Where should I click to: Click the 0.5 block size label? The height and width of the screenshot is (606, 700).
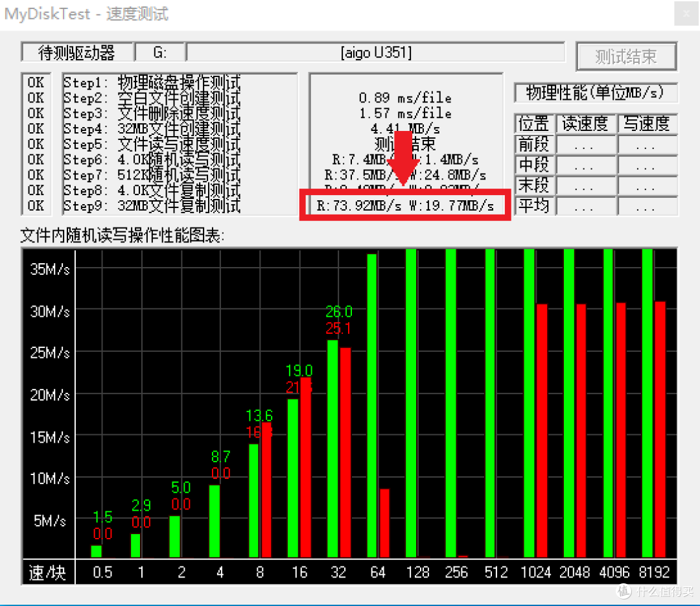(102, 572)
